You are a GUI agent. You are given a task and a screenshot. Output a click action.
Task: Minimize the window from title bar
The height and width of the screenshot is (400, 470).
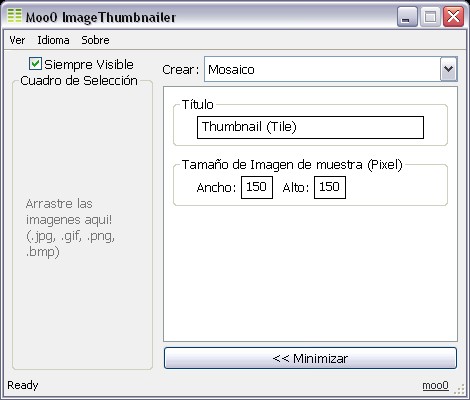coord(407,17)
